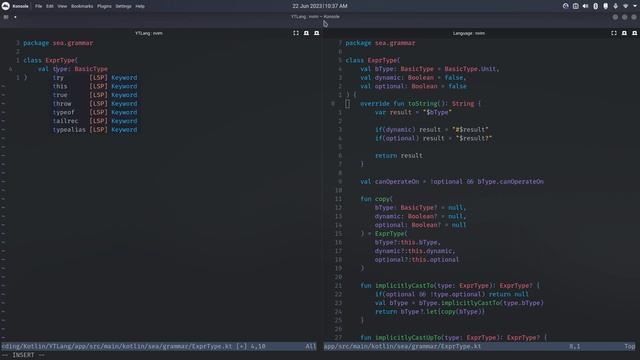
Task: Click the 'dynamic?:this.dynamic,' line
Action: 415,251
